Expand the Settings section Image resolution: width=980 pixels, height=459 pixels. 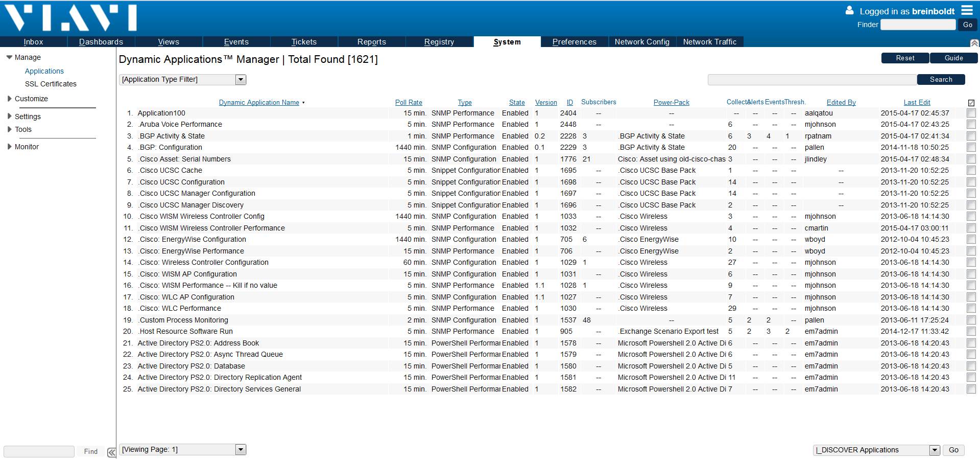click(9, 116)
